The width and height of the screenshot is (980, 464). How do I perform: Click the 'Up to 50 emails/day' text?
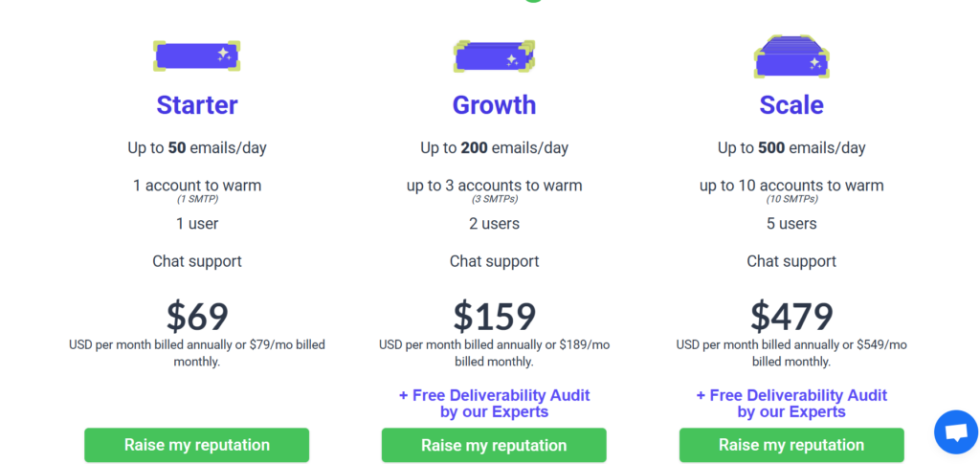[197, 148]
